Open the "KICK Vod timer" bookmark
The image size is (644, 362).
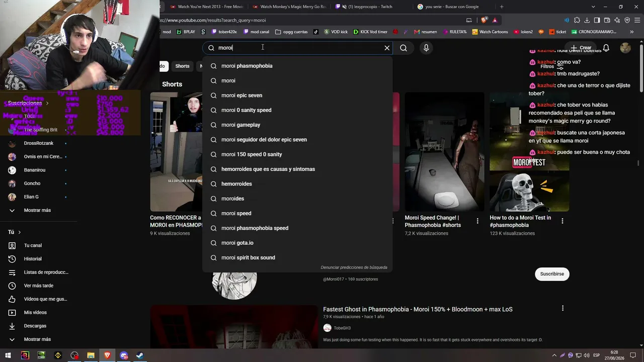point(370,32)
